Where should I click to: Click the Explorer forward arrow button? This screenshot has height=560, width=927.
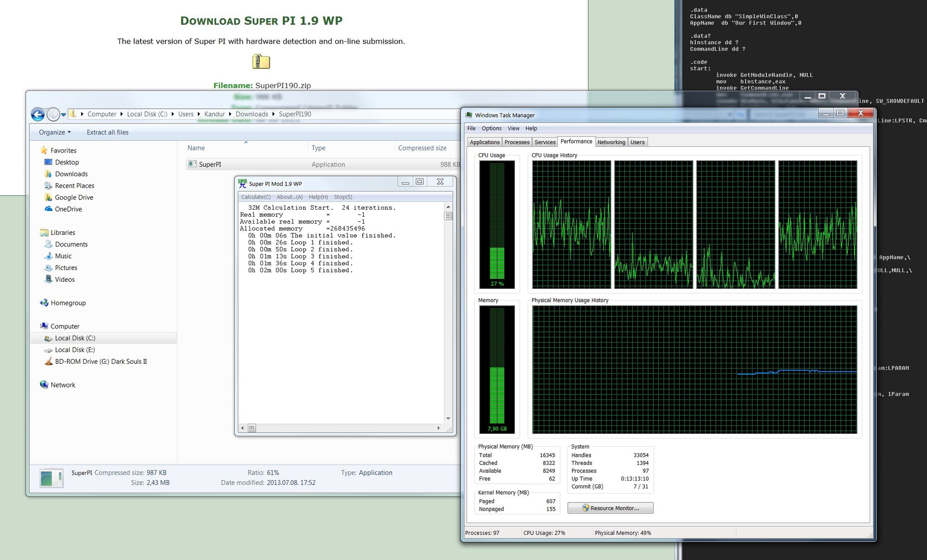[x=53, y=114]
